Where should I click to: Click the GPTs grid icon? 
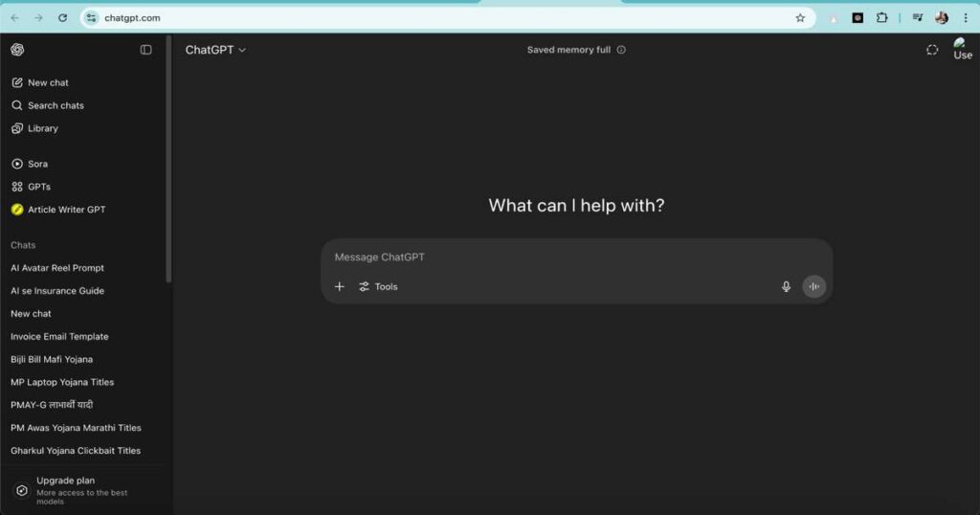17,187
